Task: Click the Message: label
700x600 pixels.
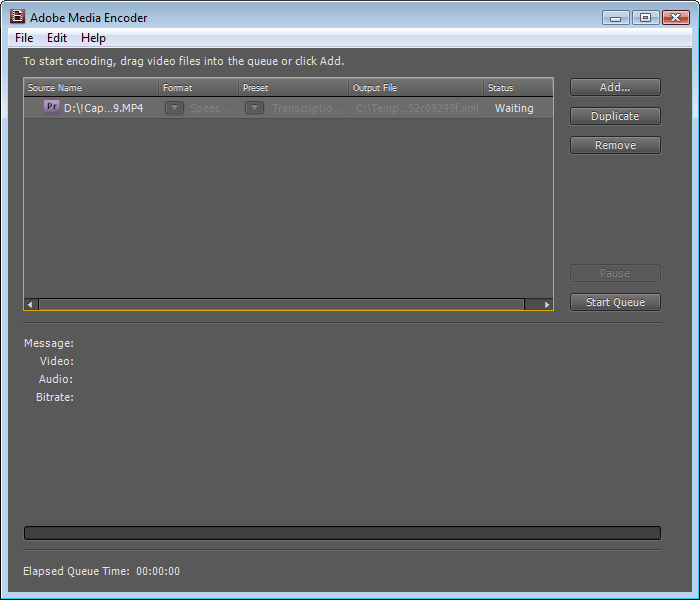Action: [49, 343]
